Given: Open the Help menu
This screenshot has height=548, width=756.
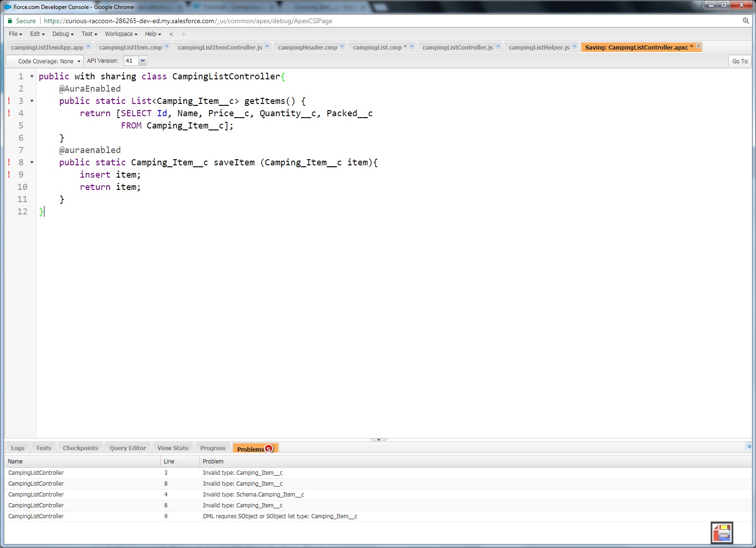Looking at the screenshot, I should 153,34.
